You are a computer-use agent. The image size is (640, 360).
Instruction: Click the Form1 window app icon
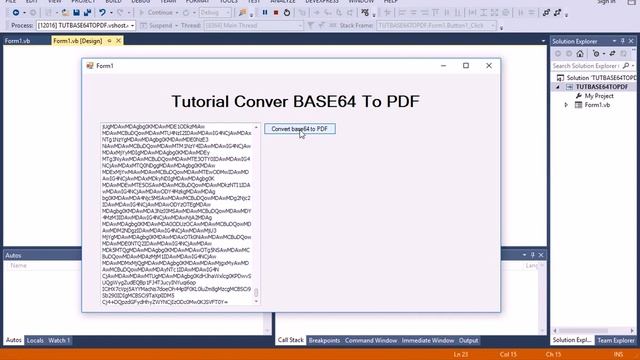tap(90, 66)
